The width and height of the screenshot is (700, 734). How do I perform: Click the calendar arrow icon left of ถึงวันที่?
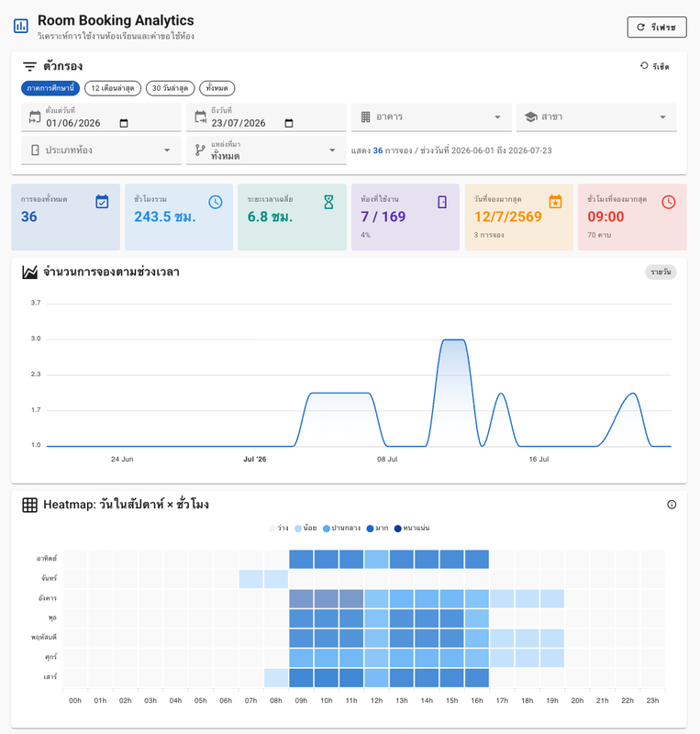[x=200, y=117]
